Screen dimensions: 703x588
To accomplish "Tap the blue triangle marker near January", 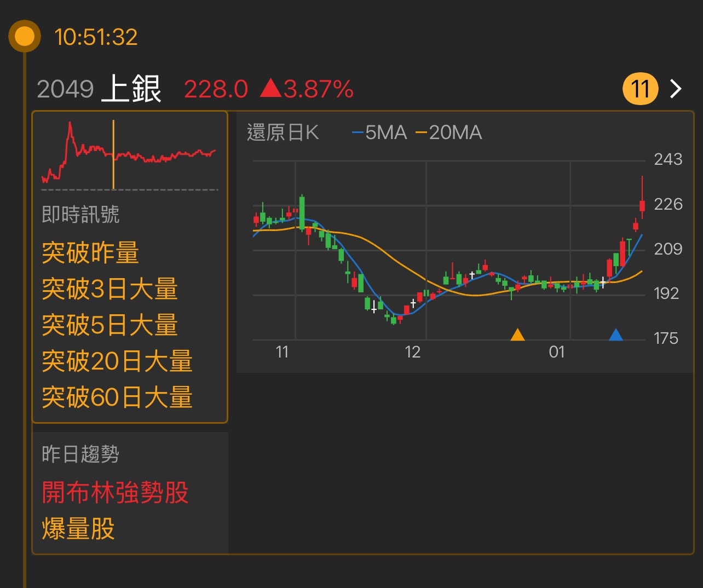I will click(616, 335).
